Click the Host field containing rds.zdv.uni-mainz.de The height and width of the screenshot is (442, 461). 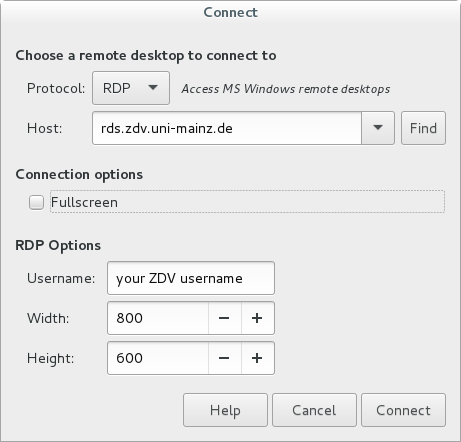(x=227, y=128)
